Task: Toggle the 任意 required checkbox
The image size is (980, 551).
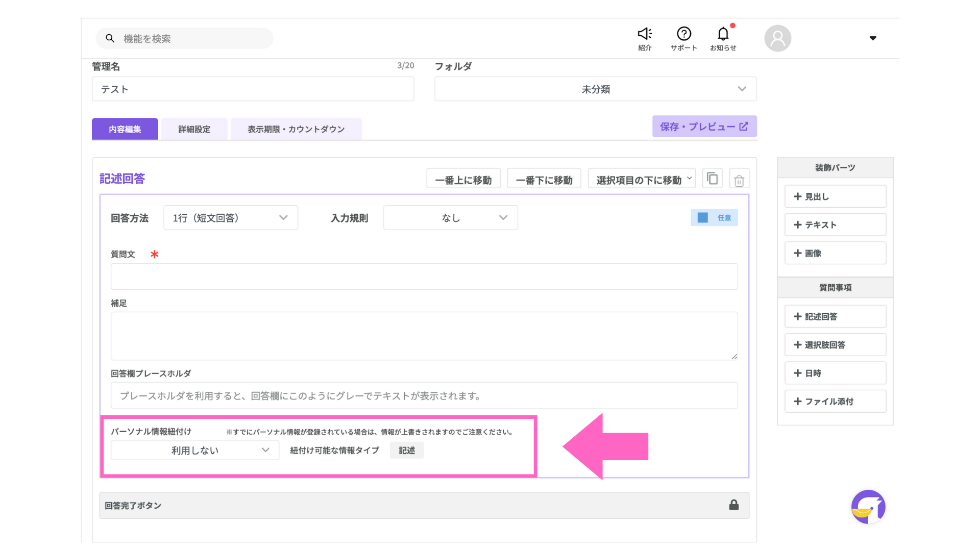Action: tap(703, 218)
